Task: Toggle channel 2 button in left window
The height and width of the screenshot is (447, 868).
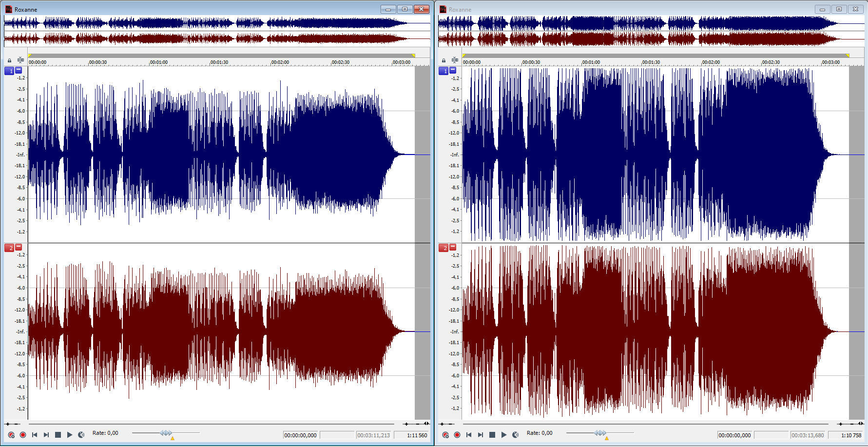Action: 9,248
